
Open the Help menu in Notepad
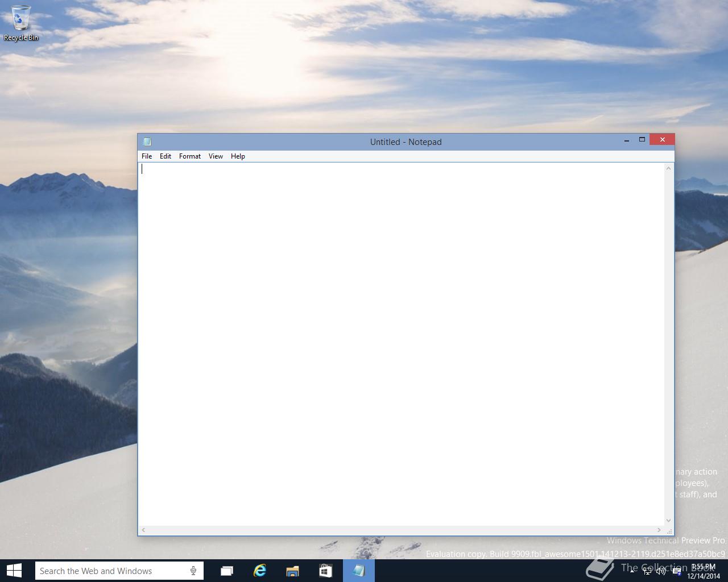pos(238,156)
